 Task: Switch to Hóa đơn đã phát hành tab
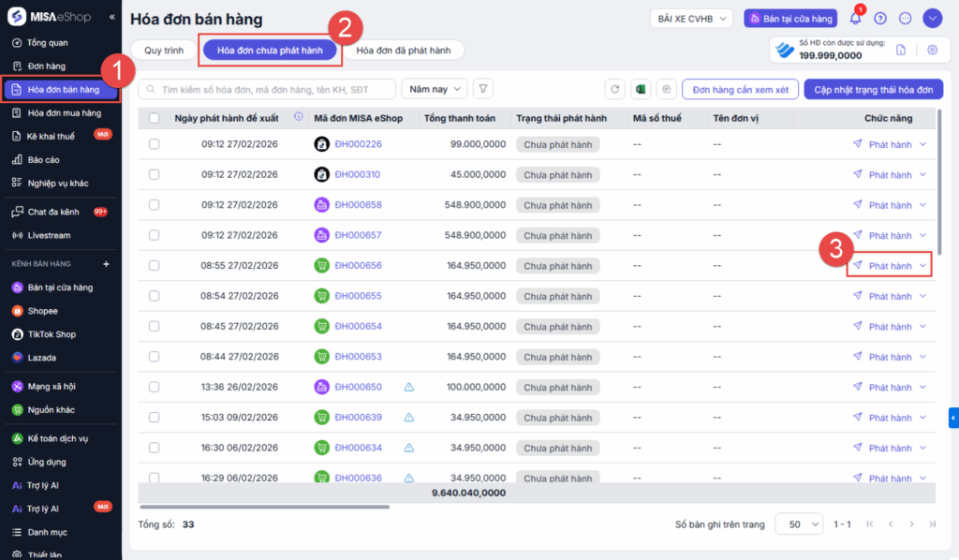click(405, 51)
